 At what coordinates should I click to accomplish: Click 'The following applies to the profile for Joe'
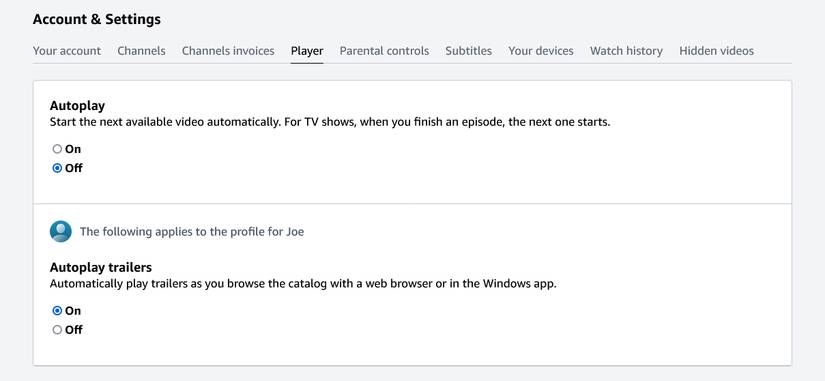point(192,232)
